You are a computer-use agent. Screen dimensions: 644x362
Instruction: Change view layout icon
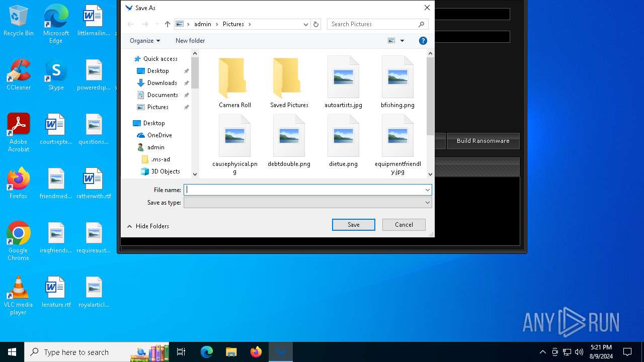click(x=391, y=41)
